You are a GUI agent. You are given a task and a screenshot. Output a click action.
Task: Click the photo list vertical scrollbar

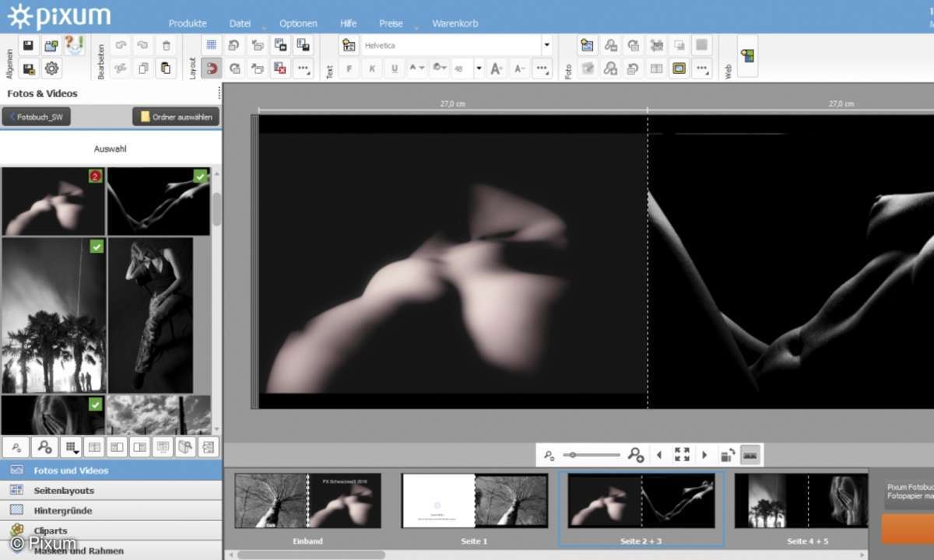click(216, 208)
